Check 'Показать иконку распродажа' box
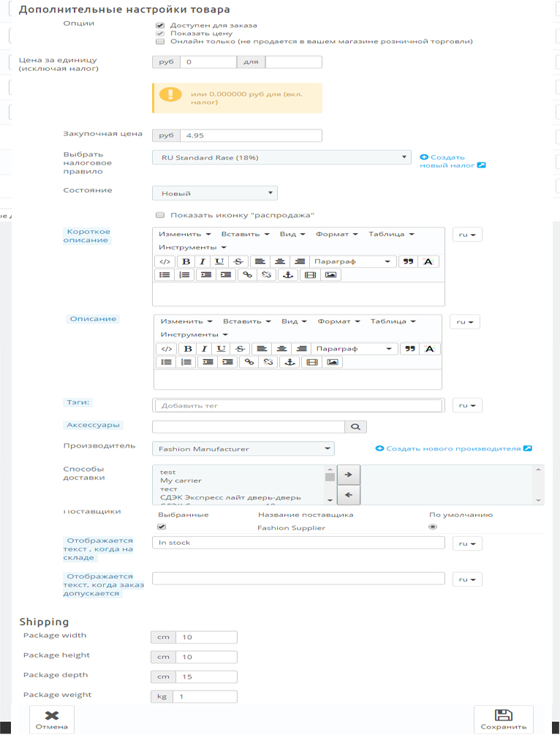Screen dimensions: 560x735 click(x=160, y=215)
